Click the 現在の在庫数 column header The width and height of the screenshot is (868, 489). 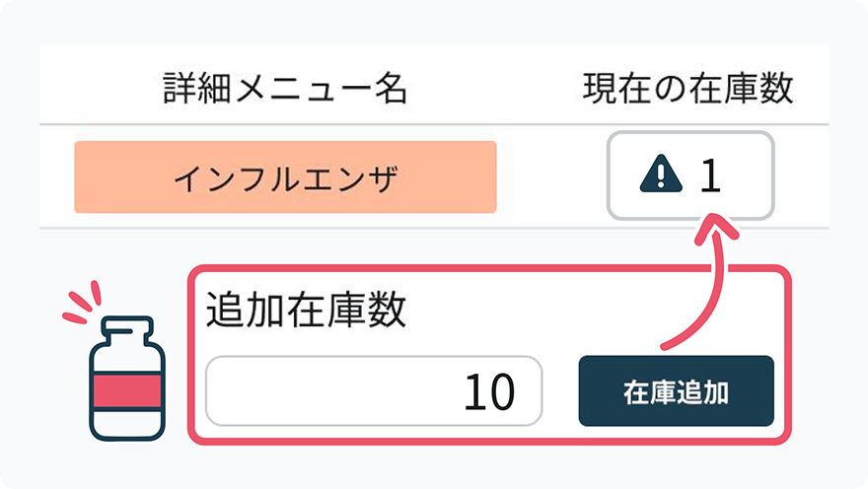tap(688, 88)
